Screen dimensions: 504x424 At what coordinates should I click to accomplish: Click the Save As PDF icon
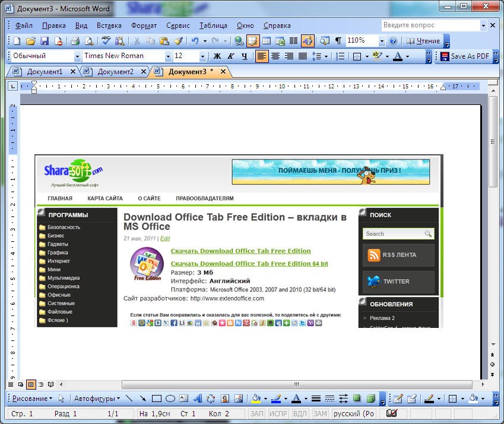tap(445, 56)
